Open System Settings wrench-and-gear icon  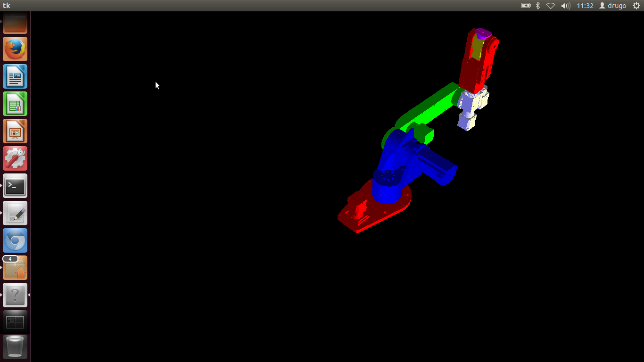click(15, 158)
